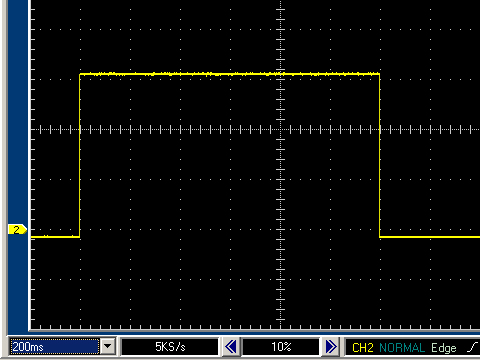Click the CH2 trigger source label
Viewport: 480px width, 360px height.
tap(363, 348)
